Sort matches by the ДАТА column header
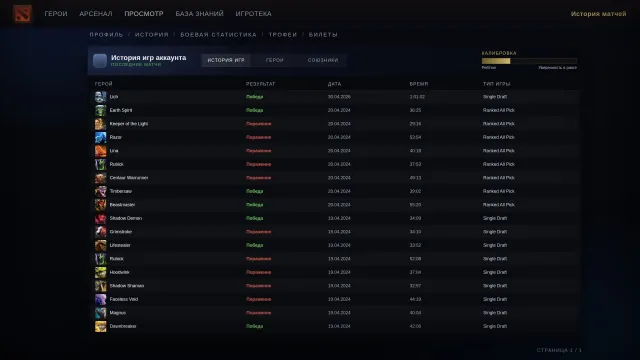This screenshot has width=640, height=360. (x=334, y=84)
